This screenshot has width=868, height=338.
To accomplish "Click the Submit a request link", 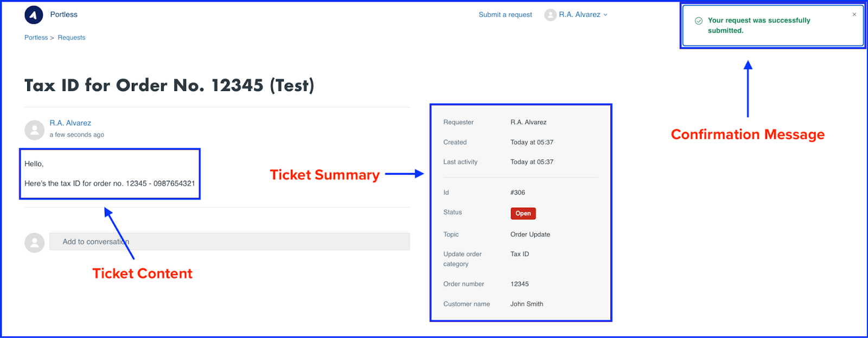I will pyautogui.click(x=505, y=15).
